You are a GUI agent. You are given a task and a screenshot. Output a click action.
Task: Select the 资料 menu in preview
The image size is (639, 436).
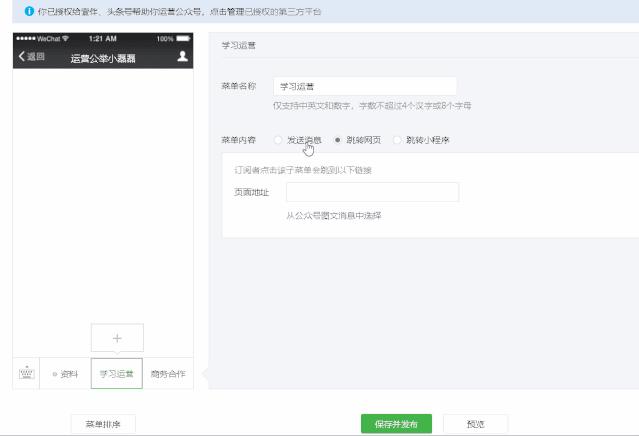[x=65, y=374]
